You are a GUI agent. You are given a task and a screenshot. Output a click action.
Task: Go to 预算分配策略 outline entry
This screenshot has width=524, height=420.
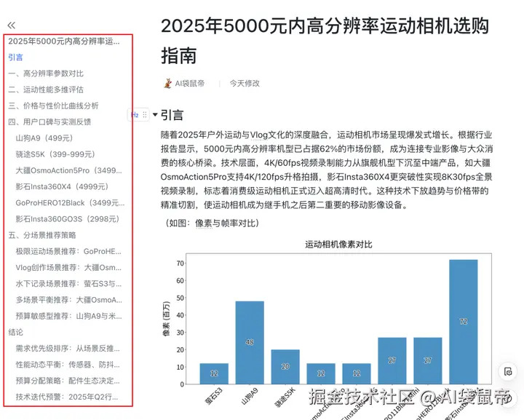[68, 381]
